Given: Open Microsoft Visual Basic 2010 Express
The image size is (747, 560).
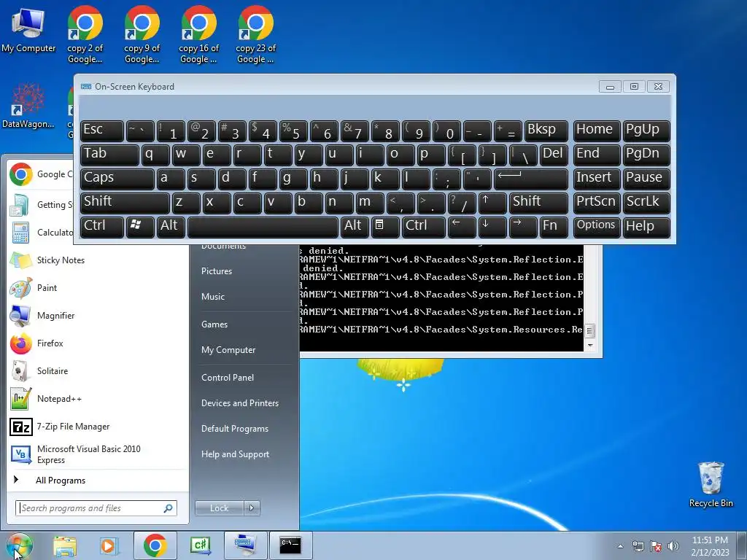Looking at the screenshot, I should [88, 454].
